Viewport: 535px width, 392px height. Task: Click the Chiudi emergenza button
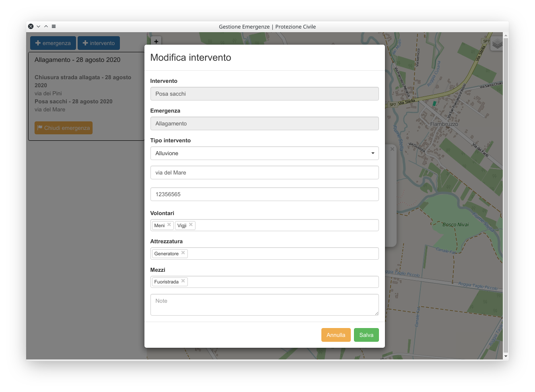64,128
